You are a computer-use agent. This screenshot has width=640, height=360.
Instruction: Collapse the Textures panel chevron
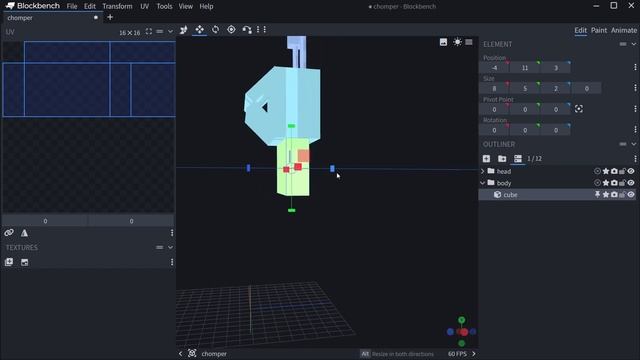tap(170, 247)
